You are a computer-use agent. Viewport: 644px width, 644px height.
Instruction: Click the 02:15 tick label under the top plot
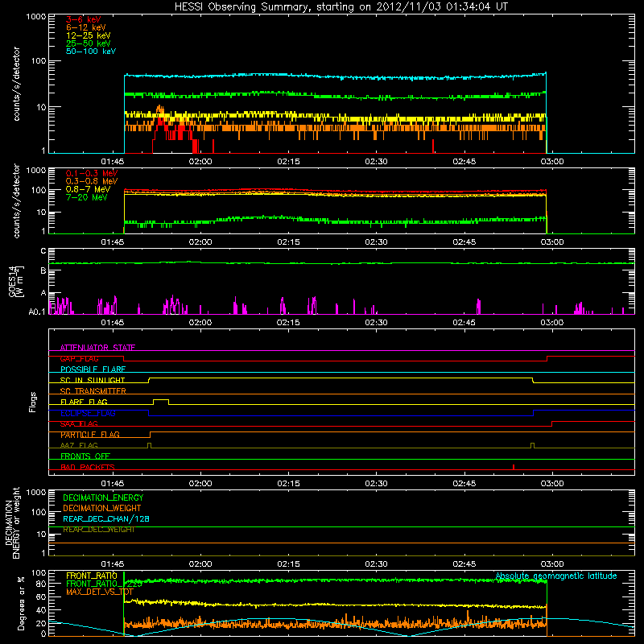[x=288, y=162]
